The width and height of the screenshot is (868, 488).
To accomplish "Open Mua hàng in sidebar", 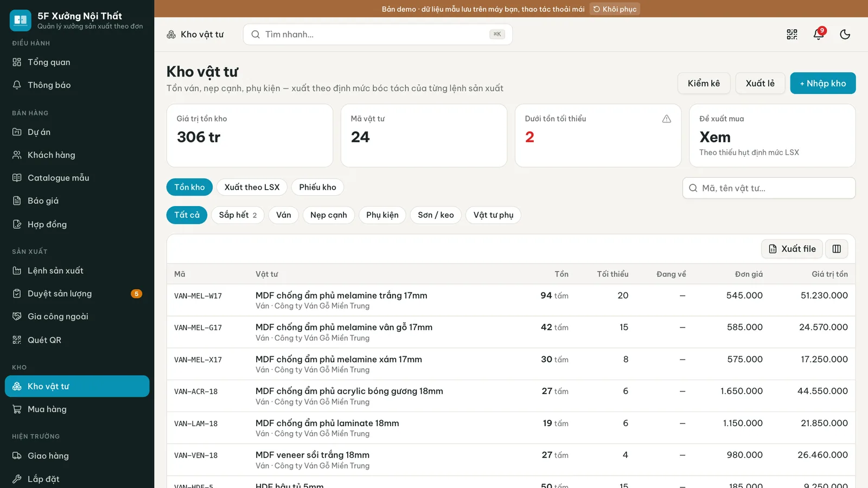I will coord(77,409).
